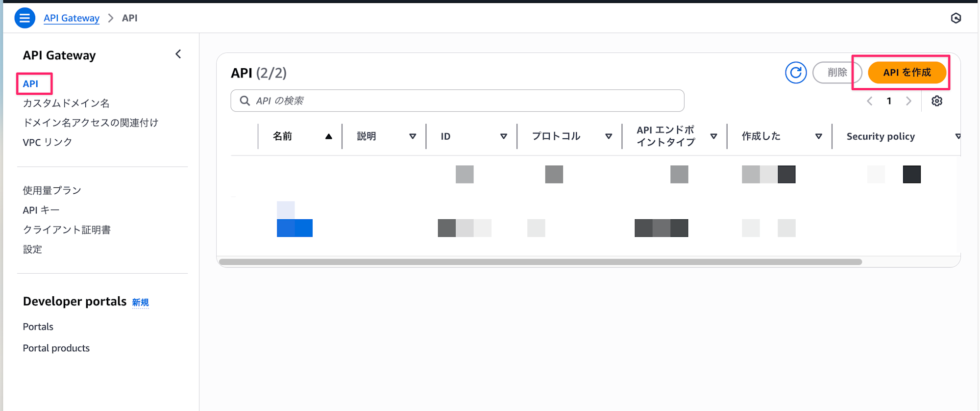Click the API Gateway sidebar title

click(59, 55)
